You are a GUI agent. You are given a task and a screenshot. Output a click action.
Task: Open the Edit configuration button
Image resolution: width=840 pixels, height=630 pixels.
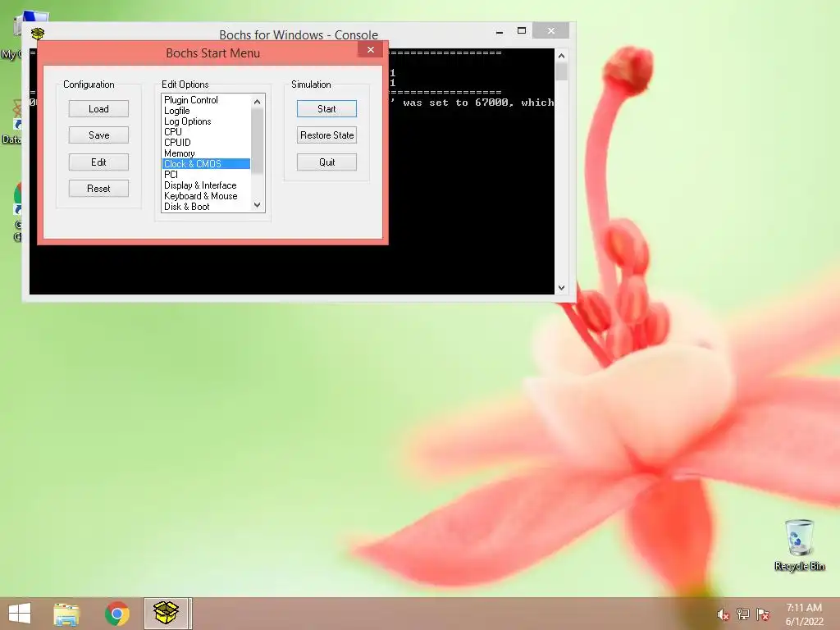tap(98, 162)
